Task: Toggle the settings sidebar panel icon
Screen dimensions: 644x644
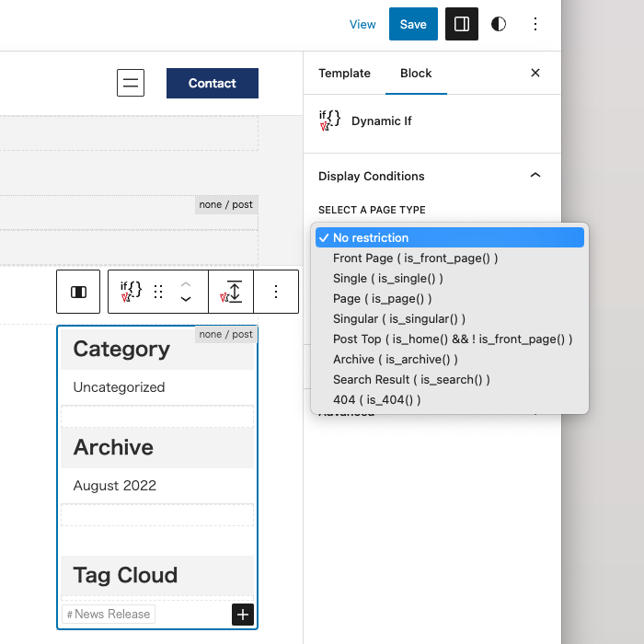Action: coord(462,24)
